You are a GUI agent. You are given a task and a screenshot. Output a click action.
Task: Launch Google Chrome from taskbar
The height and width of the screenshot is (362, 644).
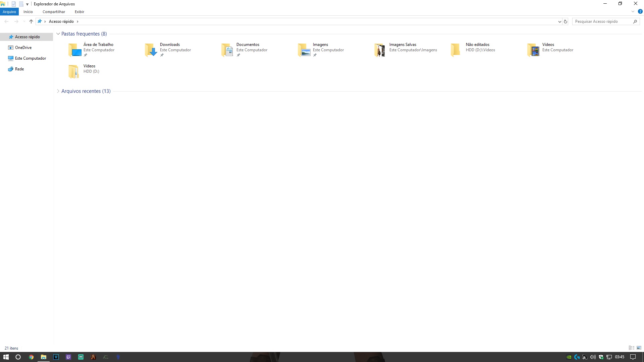31,357
